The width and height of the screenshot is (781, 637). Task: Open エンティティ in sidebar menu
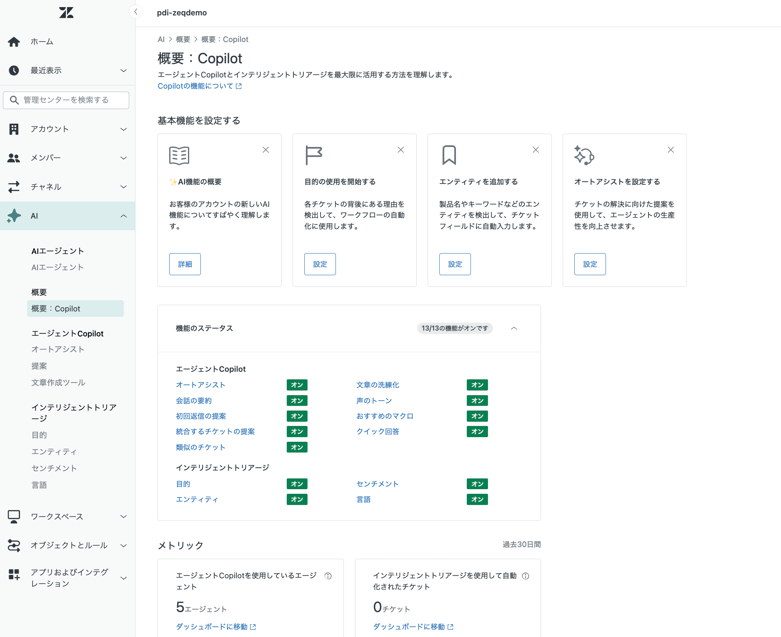[54, 452]
